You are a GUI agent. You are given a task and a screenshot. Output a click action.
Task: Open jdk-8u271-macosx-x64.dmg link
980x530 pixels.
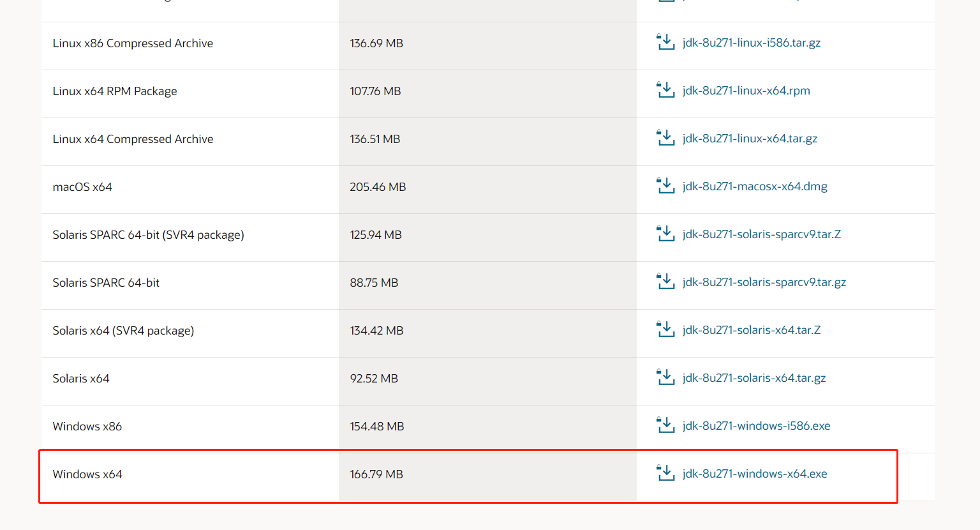755,186
